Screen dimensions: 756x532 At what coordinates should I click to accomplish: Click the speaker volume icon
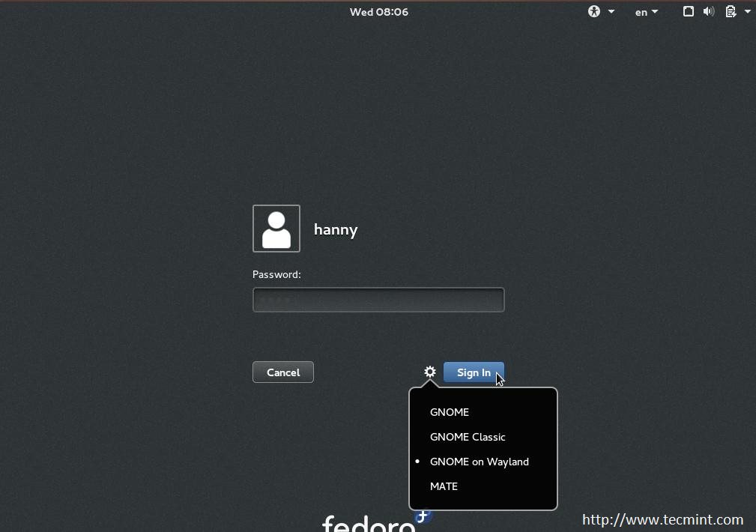coord(708,11)
